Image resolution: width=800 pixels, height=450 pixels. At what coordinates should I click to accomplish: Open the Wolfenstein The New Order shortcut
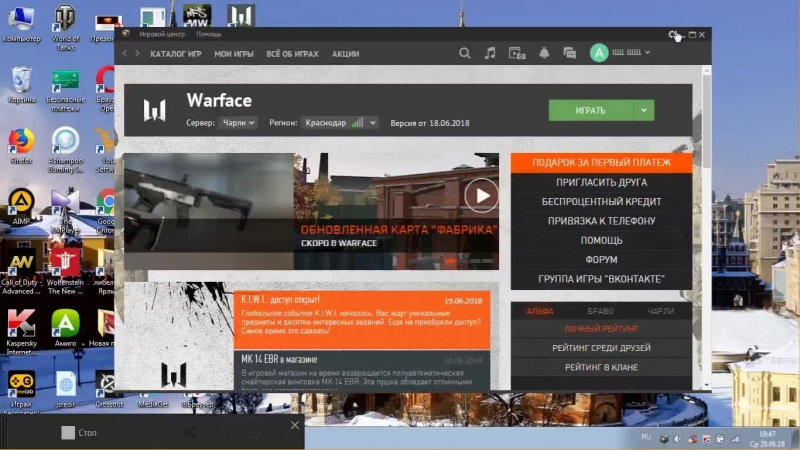pyautogui.click(x=65, y=271)
